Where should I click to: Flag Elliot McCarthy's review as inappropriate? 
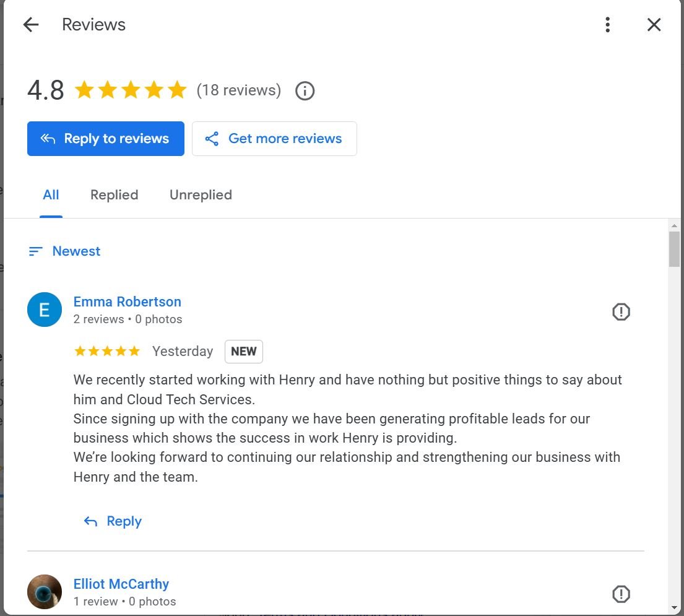(x=621, y=594)
